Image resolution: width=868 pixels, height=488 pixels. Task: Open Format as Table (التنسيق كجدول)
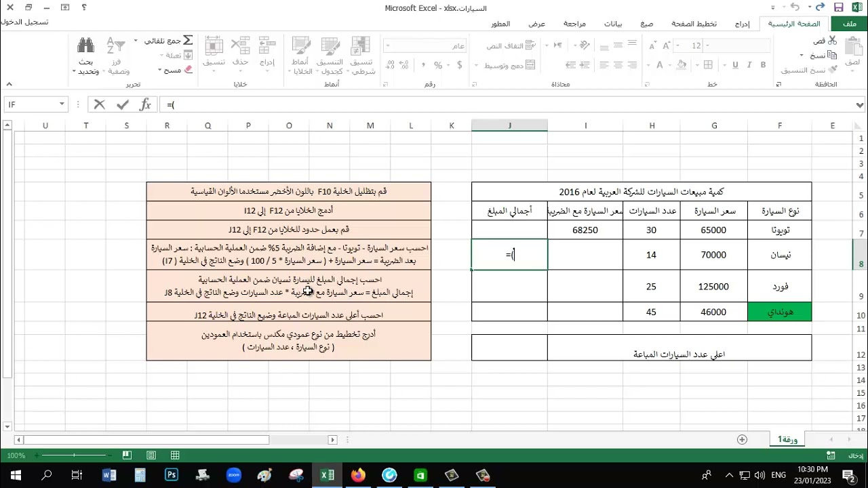(331, 56)
